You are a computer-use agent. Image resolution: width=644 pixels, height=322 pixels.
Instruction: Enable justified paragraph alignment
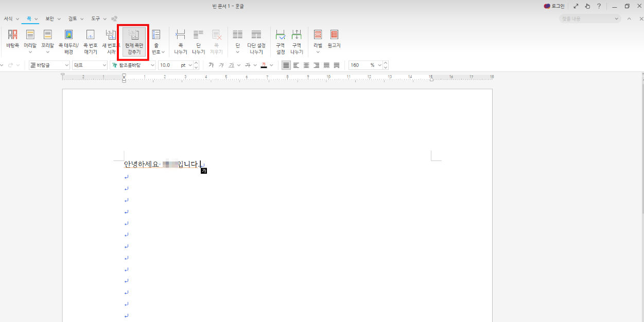(286, 65)
